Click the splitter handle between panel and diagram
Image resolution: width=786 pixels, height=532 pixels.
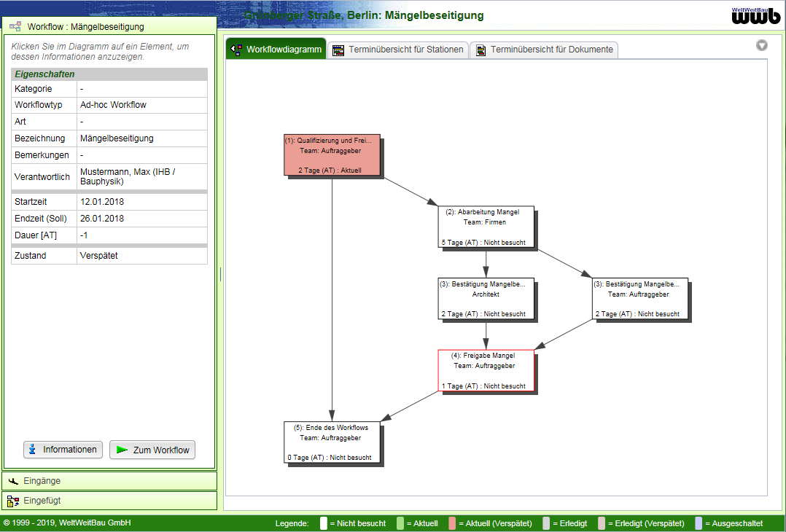[220, 274]
